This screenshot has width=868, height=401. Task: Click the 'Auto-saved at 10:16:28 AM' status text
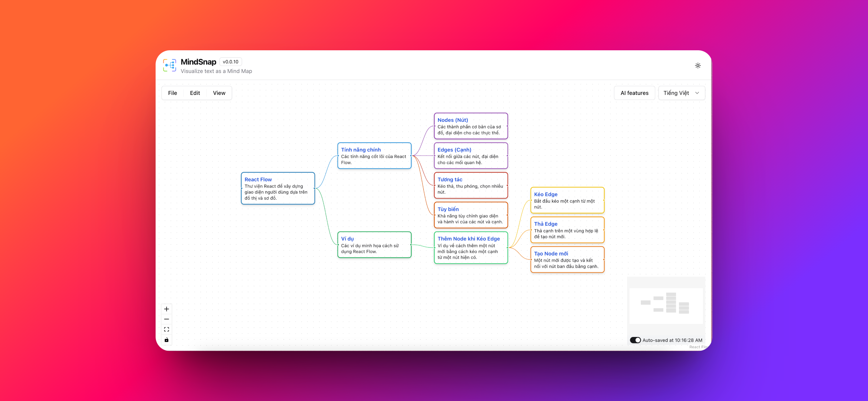pos(672,340)
